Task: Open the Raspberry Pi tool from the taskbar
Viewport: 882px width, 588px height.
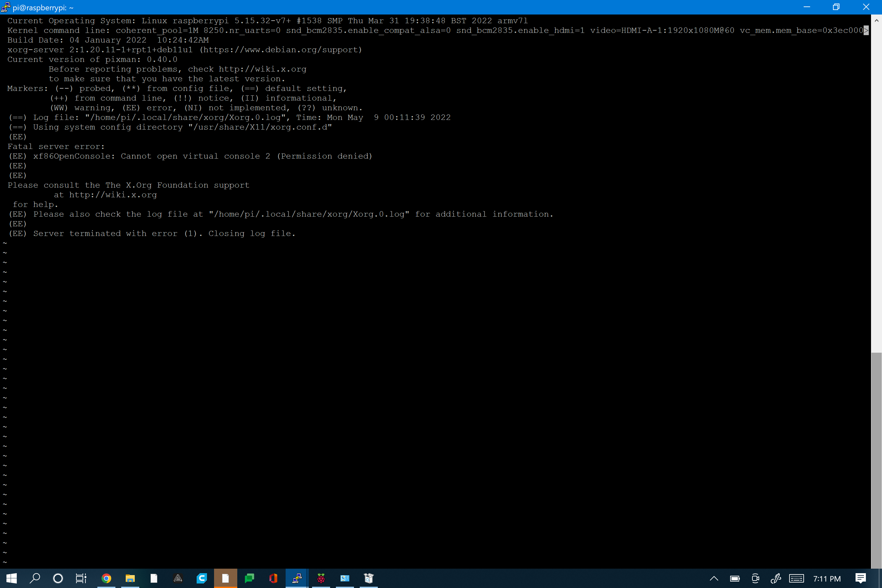Action: coord(321,578)
